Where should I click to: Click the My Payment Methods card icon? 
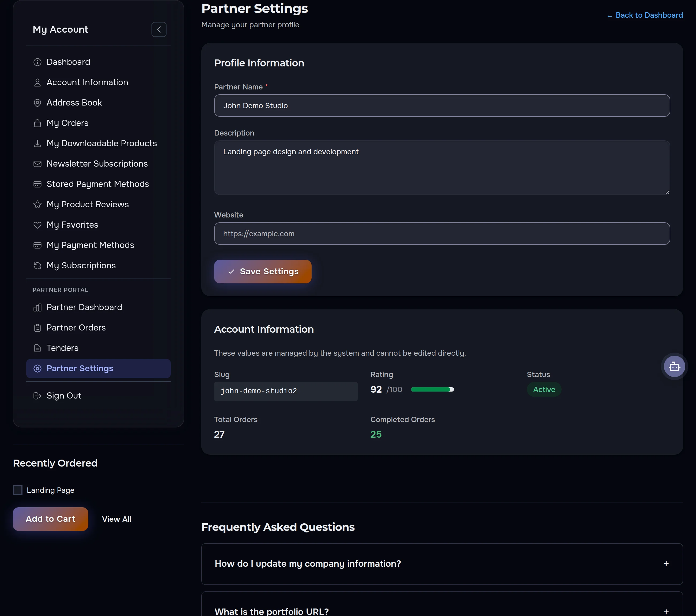coord(37,245)
